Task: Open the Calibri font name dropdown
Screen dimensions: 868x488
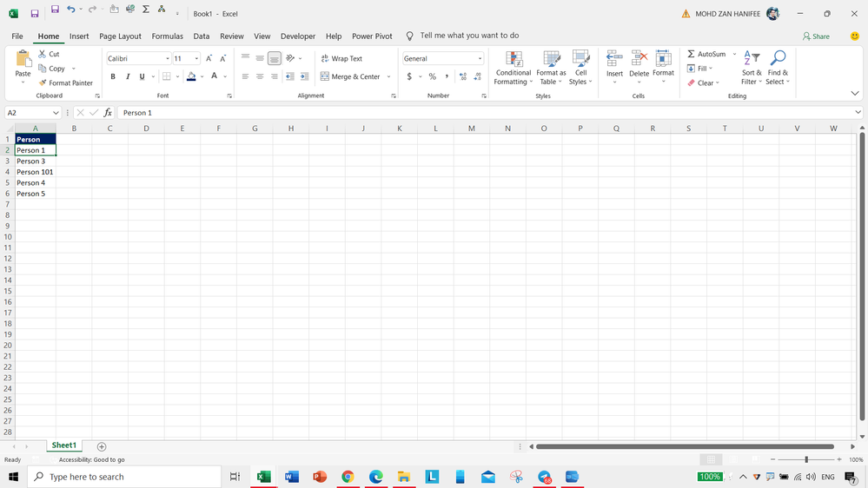Action: tap(167, 59)
